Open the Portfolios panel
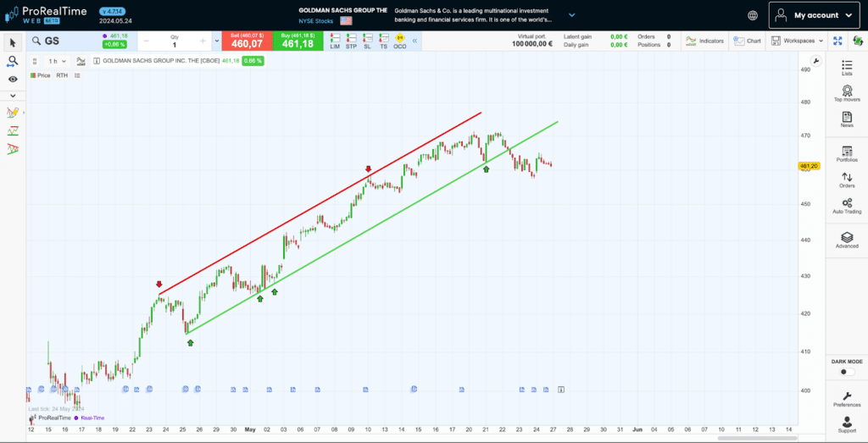This screenshot has width=868, height=443. (847, 154)
